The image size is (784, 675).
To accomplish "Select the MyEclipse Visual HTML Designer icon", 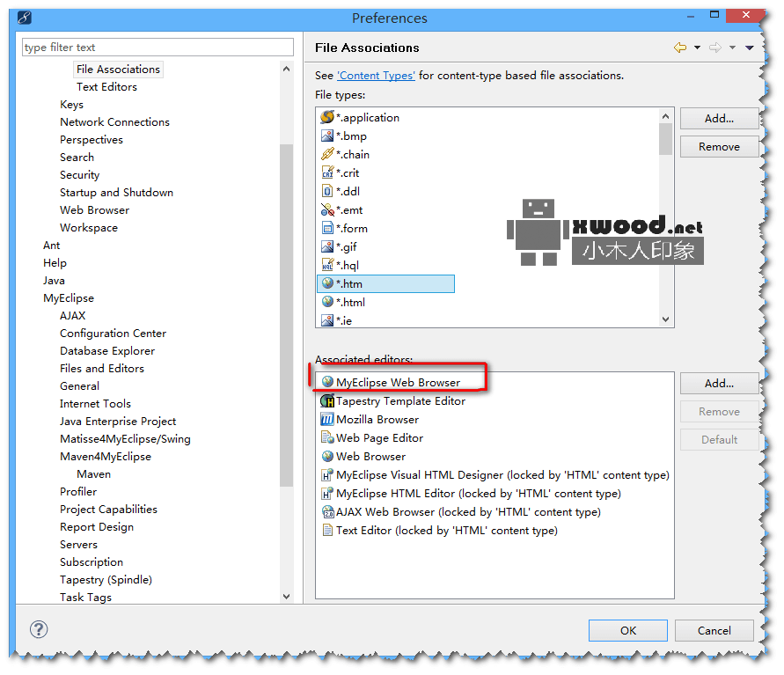I will tap(327, 475).
